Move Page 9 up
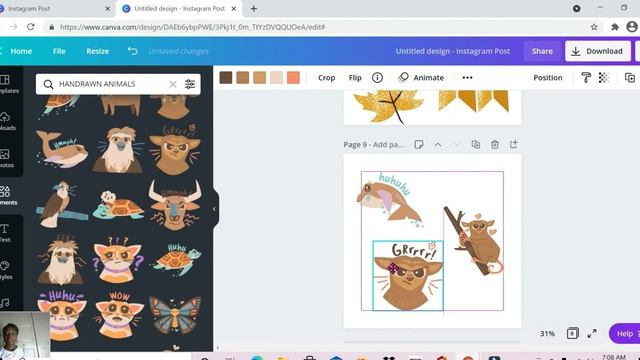This screenshot has height=360, width=640. [x=438, y=144]
